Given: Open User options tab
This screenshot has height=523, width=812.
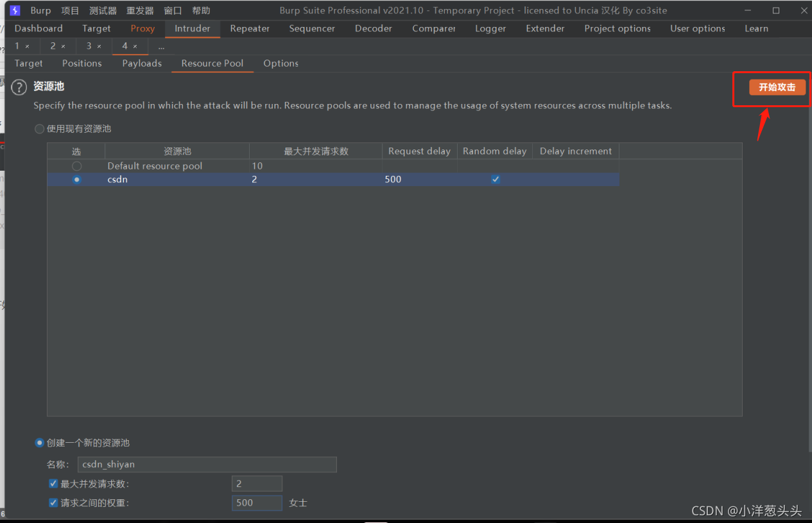Looking at the screenshot, I should coord(698,28).
